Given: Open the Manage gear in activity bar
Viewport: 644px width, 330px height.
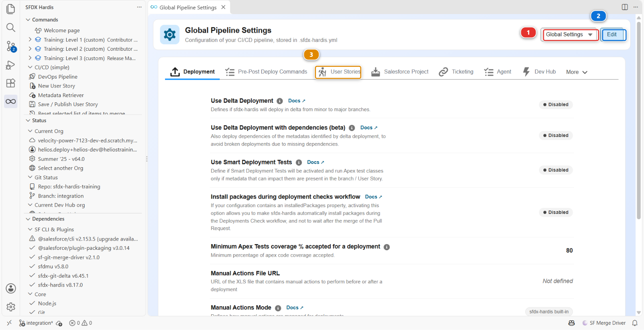Looking at the screenshot, I should coord(11,307).
